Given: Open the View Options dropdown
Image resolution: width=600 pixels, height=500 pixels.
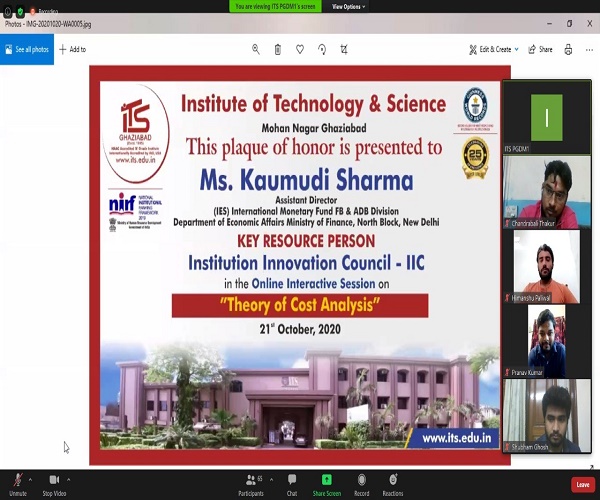Looking at the screenshot, I should 348,7.
